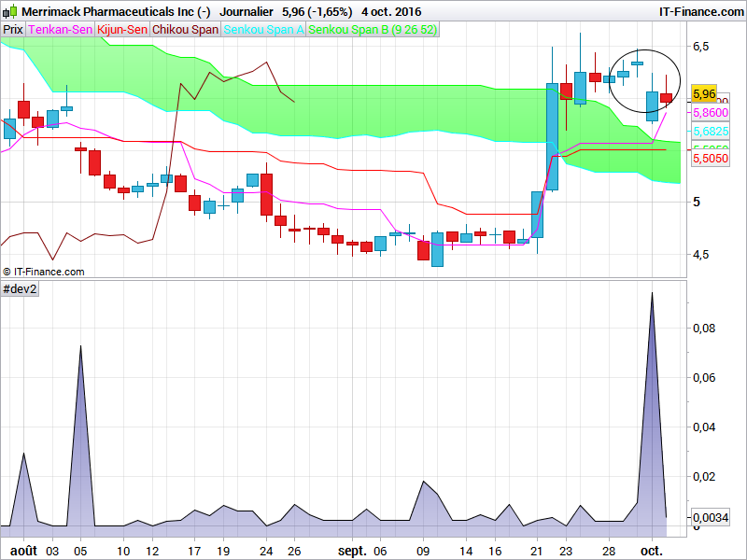
Task: Select the Tenkan-Sen legend label
Action: point(60,30)
